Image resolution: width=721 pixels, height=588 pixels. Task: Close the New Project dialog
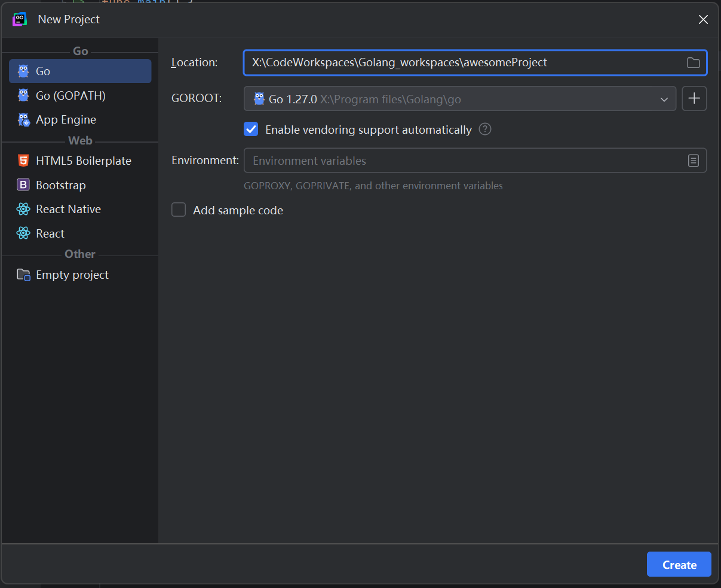click(x=704, y=19)
